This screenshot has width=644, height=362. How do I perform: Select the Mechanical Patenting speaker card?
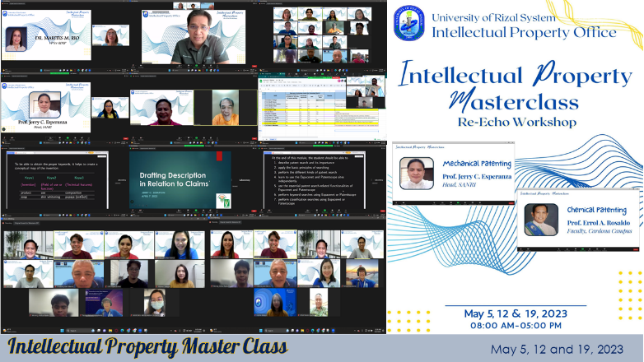tap(454, 174)
